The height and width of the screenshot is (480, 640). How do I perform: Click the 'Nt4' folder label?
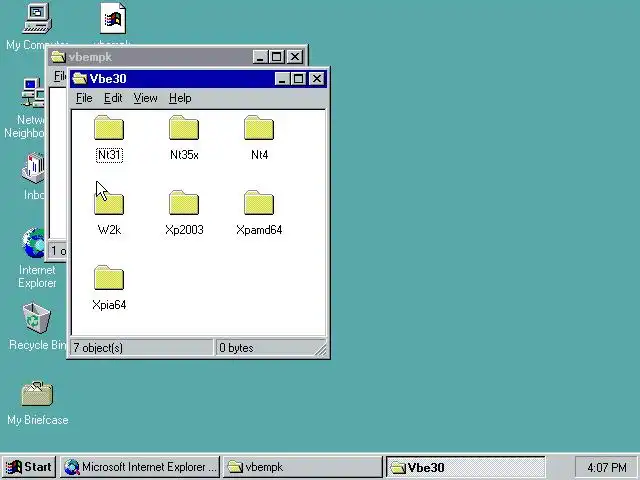tap(259, 155)
